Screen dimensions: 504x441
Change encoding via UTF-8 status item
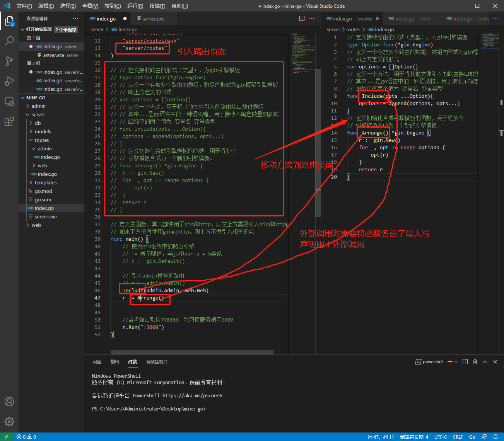tap(441, 437)
